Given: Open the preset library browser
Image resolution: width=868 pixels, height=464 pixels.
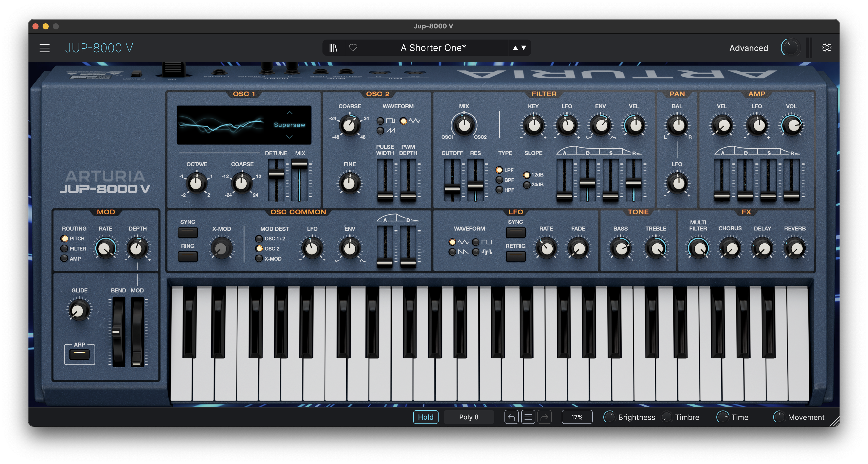Looking at the screenshot, I should (x=333, y=48).
